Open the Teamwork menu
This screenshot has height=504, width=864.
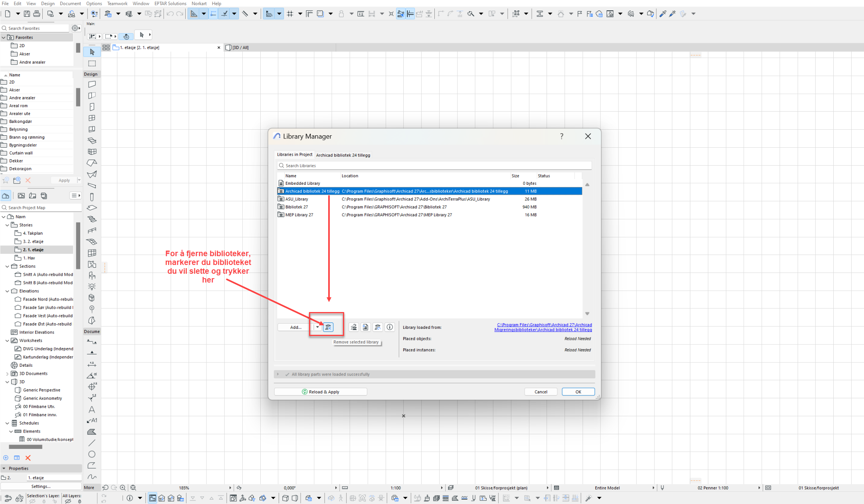(x=117, y=4)
